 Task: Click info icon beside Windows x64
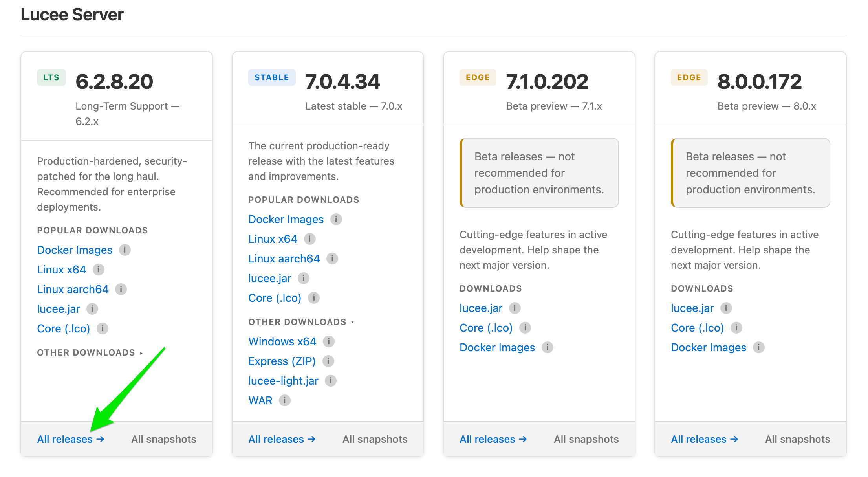(x=329, y=341)
